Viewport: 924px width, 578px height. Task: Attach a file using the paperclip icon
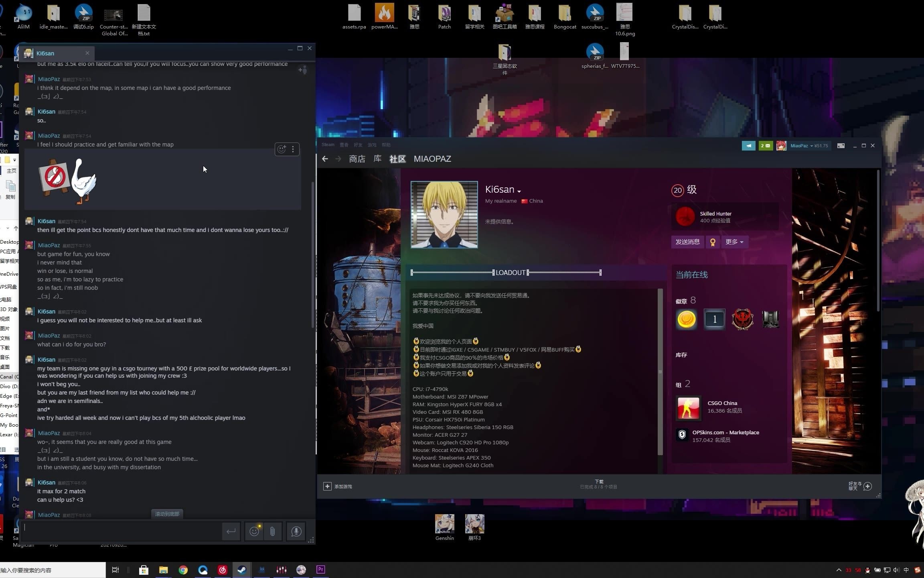272,531
